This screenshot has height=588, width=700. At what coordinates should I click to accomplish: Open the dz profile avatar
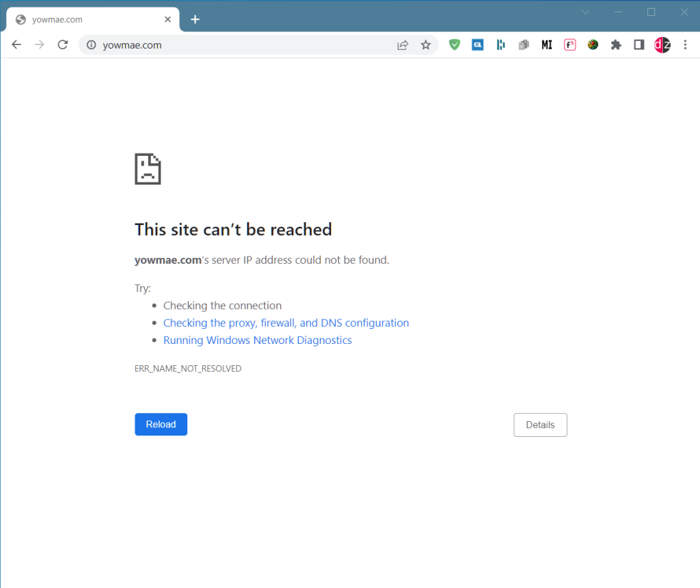(x=662, y=44)
